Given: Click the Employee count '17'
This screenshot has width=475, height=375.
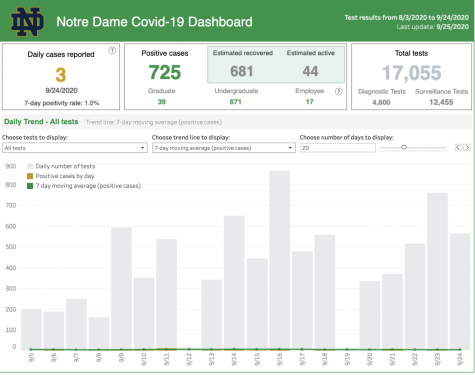Looking at the screenshot, I should 309,102.
